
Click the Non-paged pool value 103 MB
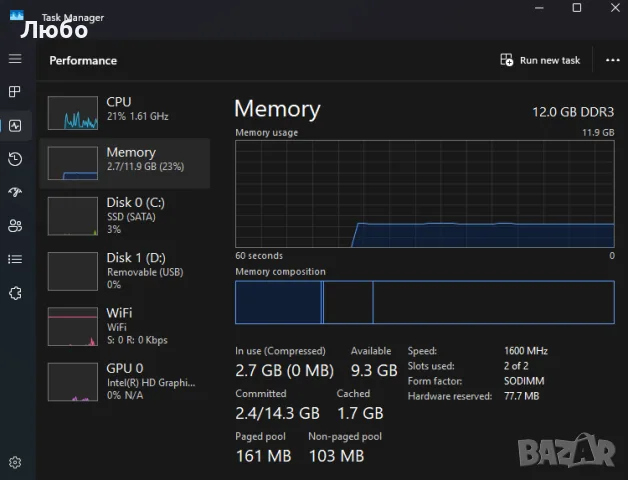click(x=336, y=456)
